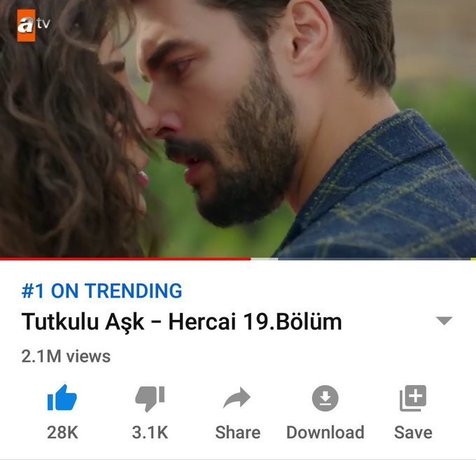Click the red played portion of progress bar

pos(125,259)
